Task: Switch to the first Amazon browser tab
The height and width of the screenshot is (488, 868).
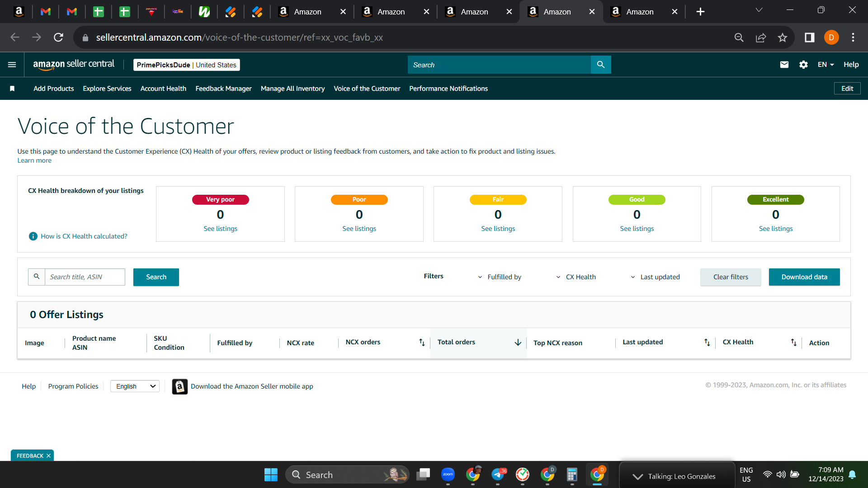Action: [311, 12]
